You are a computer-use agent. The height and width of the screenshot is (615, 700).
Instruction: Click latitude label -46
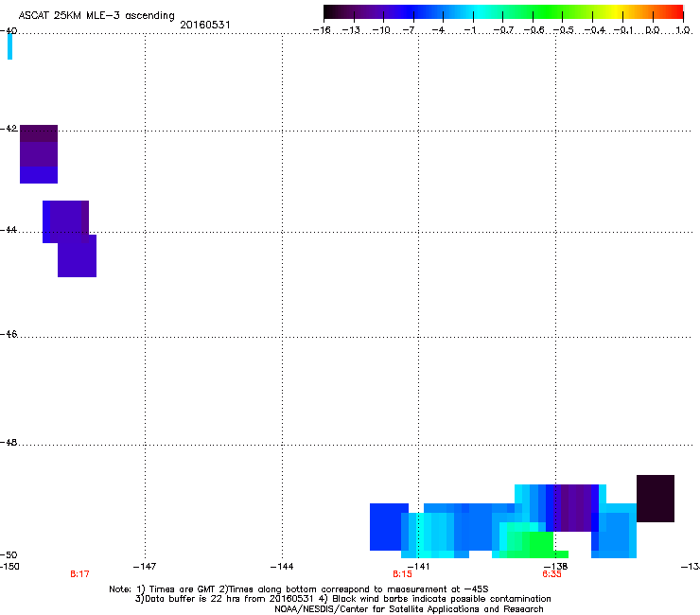[9, 334]
